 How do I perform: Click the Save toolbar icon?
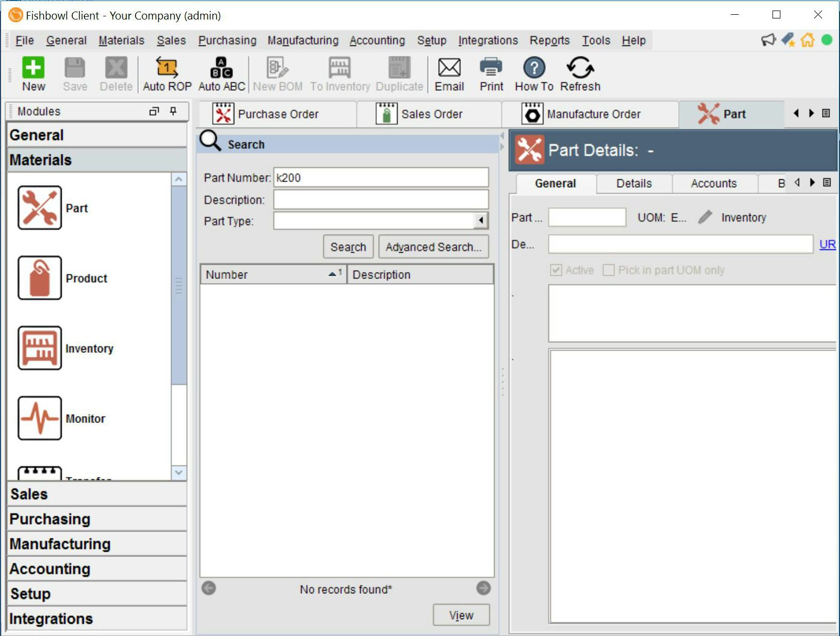pos(75,74)
